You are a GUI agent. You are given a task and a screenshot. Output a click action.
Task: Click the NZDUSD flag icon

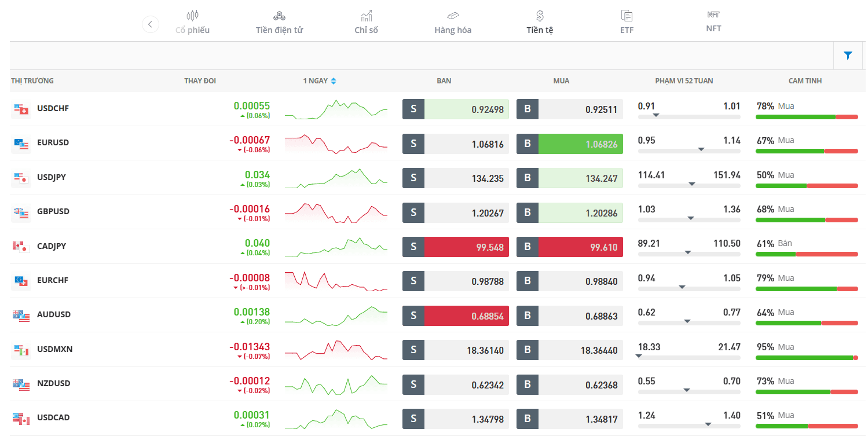tap(21, 383)
